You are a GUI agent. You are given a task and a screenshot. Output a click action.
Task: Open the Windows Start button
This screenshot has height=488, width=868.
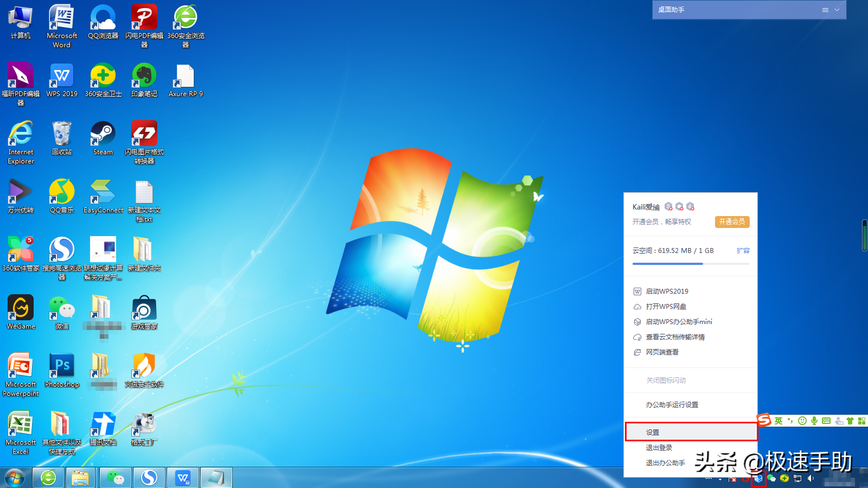click(15, 478)
